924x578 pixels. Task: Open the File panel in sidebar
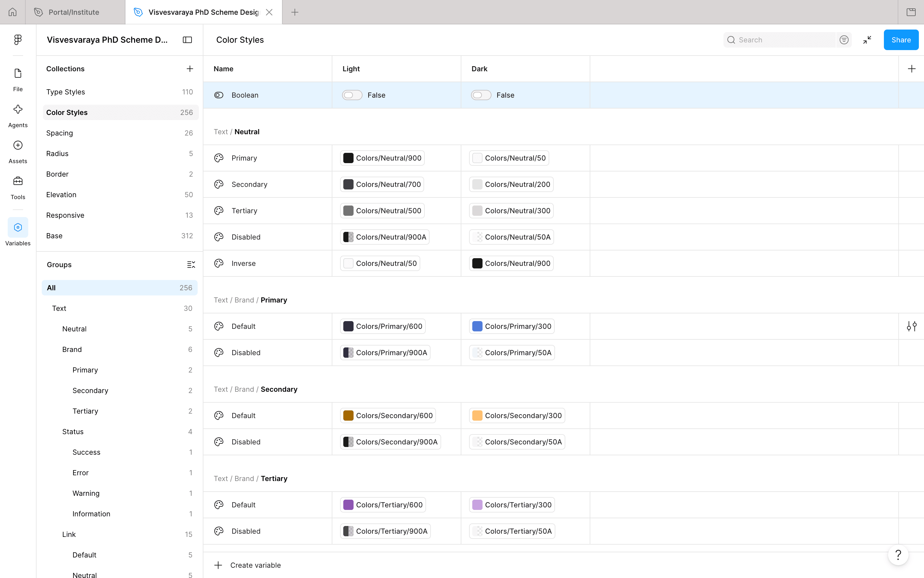point(18,80)
